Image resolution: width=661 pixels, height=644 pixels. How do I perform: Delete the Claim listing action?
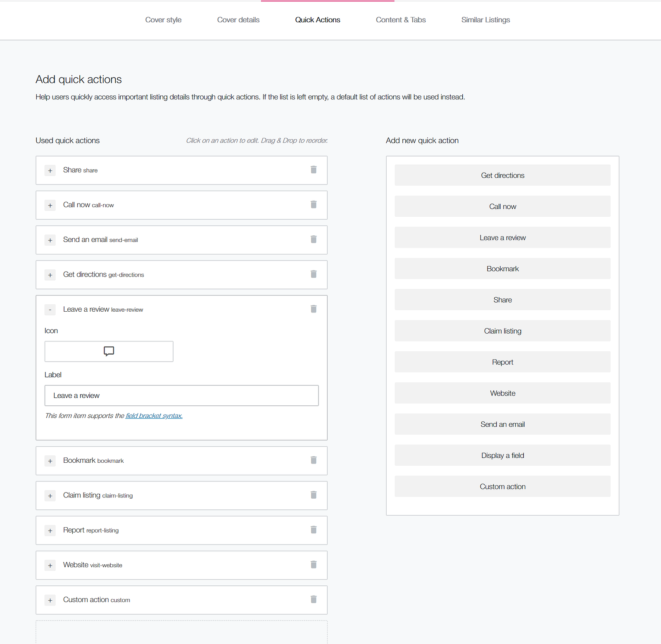point(314,495)
